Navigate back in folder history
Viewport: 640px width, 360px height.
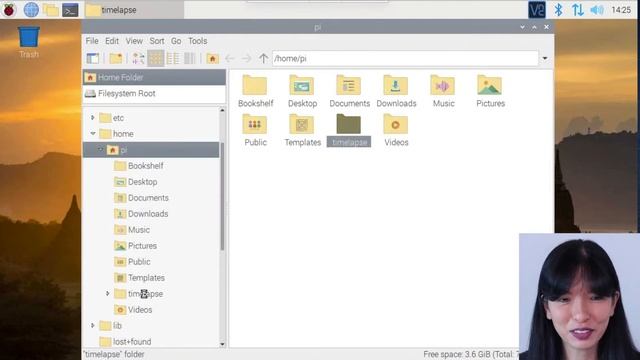tap(229, 58)
